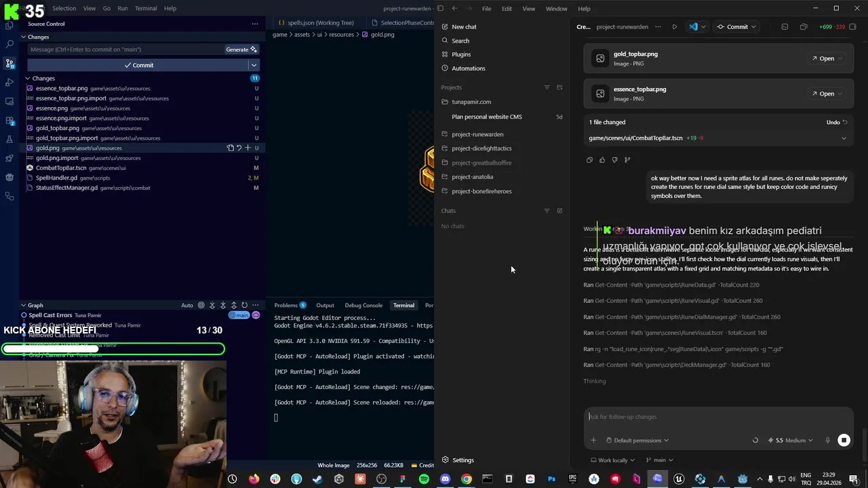Start a New chat in the assistant app
Image resolution: width=868 pixels, height=488 pixels.
click(464, 26)
